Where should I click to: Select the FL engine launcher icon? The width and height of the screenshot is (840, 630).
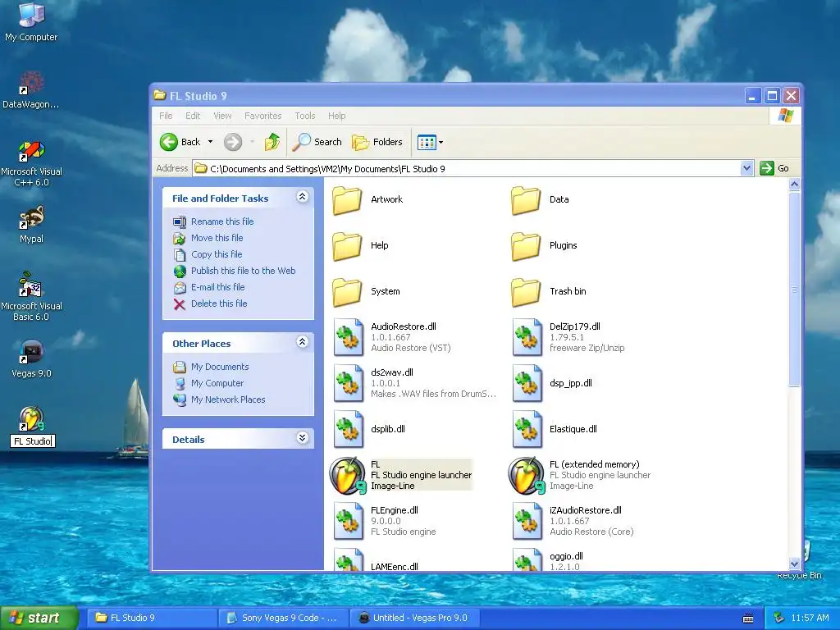click(x=348, y=475)
